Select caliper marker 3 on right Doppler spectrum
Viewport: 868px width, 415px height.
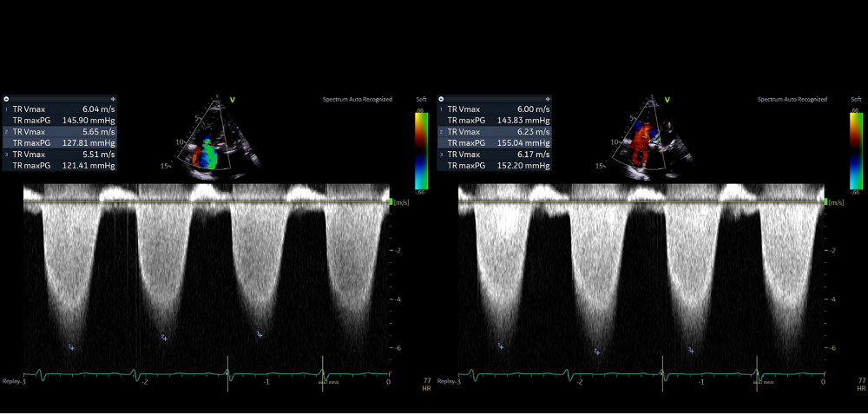tap(691, 350)
